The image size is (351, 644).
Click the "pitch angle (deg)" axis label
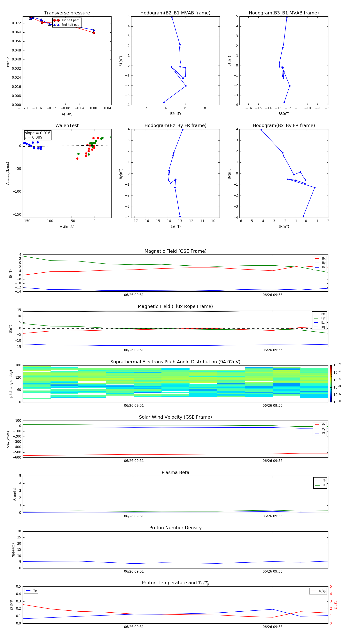coord(11,384)
